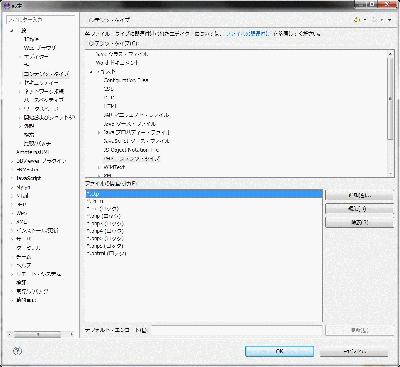Viewport: 400px width, 367px height.
Task: Select チーム in the preferences tree
Action: point(24,257)
